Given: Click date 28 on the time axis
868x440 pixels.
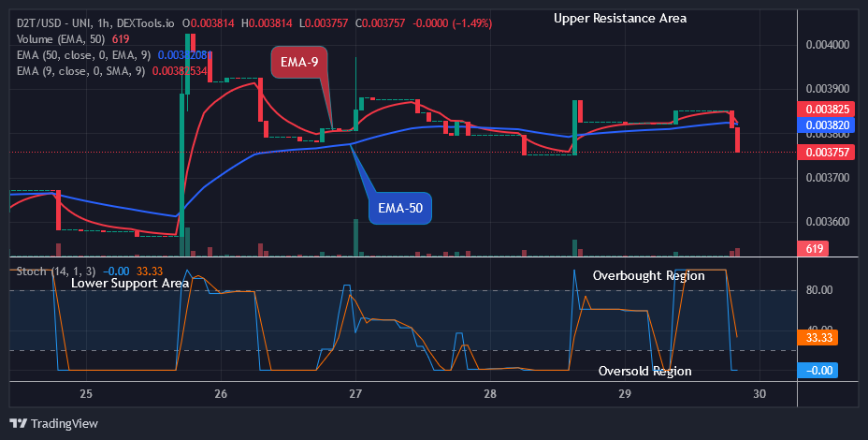Looking at the screenshot, I should pos(490,394).
